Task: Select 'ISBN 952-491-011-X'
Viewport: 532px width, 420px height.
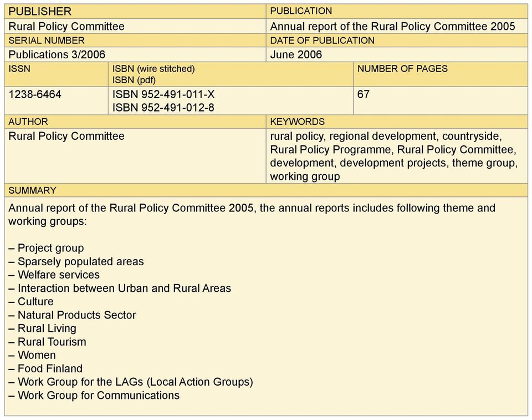Action: [x=163, y=94]
